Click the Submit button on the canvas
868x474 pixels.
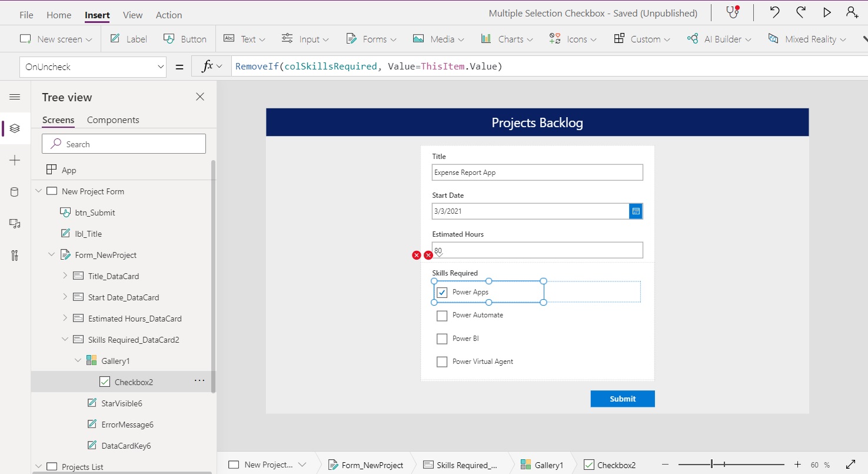(x=622, y=399)
